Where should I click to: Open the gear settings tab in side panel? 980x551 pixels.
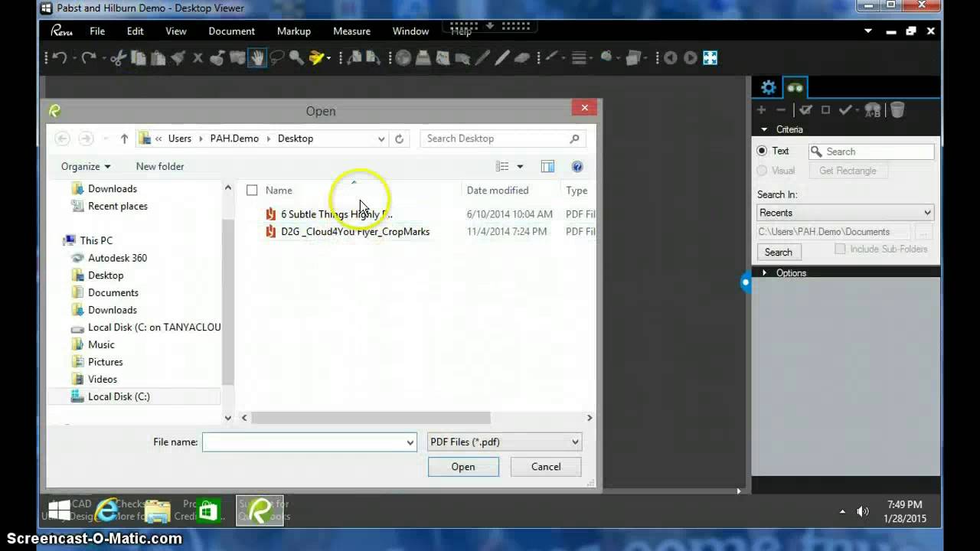point(768,87)
